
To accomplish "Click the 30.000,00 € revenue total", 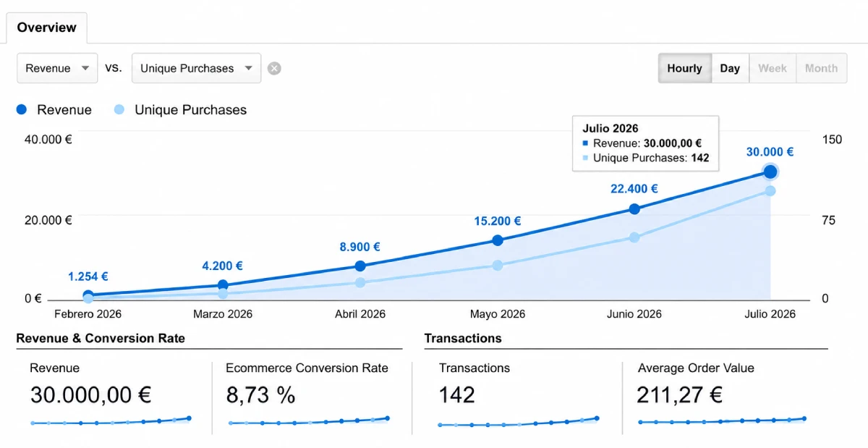I will [x=90, y=395].
